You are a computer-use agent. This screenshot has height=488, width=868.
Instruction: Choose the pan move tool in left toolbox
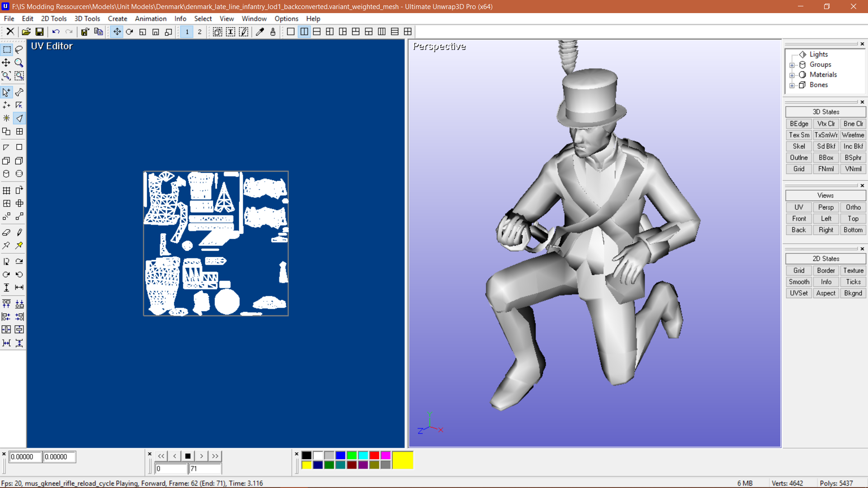click(6, 62)
